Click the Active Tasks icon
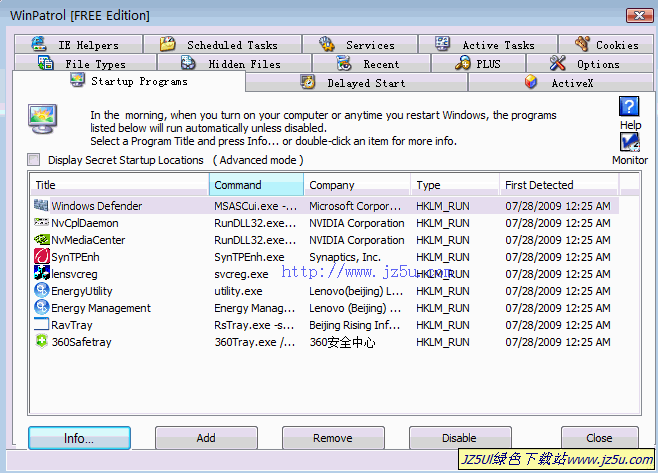The image size is (658, 473). [442, 44]
